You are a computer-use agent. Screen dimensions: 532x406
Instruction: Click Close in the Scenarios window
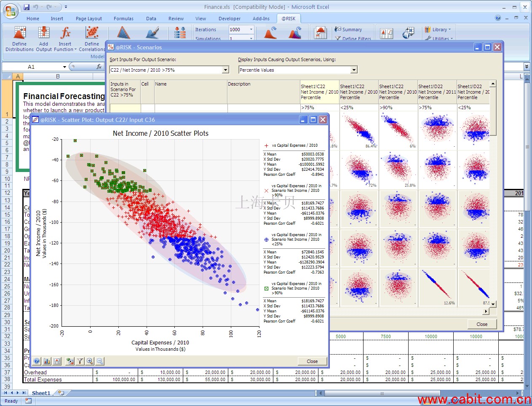click(x=482, y=324)
